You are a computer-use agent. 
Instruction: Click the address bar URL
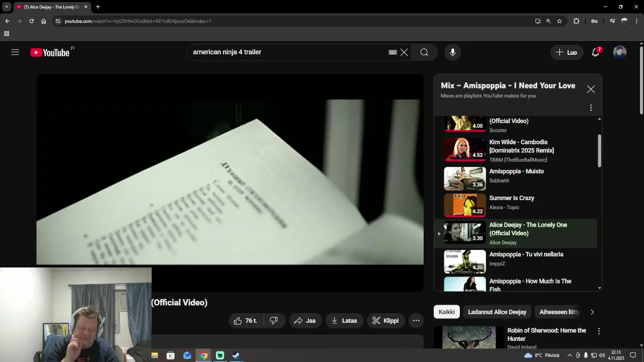138,21
